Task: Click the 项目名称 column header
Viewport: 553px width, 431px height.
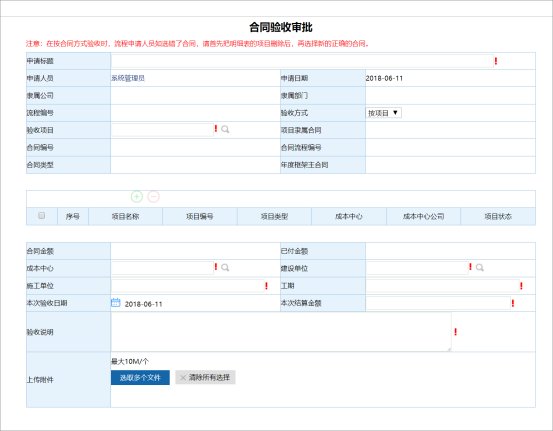Action: pyautogui.click(x=126, y=216)
